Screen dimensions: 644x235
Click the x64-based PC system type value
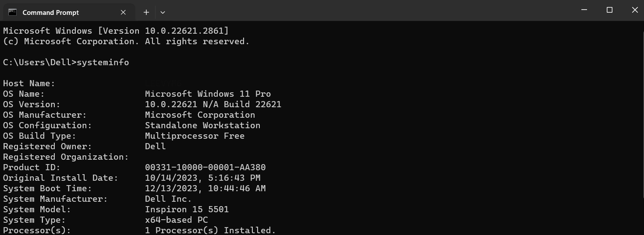176,220
